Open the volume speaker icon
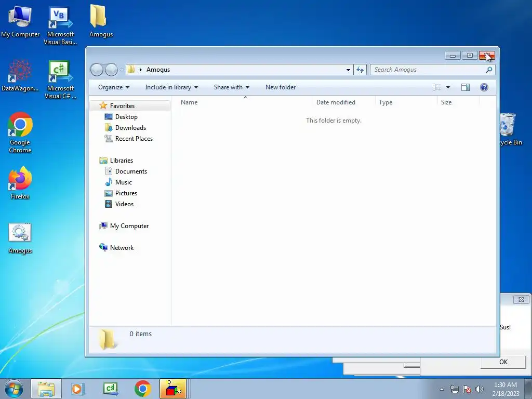The height and width of the screenshot is (399, 532). pos(480,389)
